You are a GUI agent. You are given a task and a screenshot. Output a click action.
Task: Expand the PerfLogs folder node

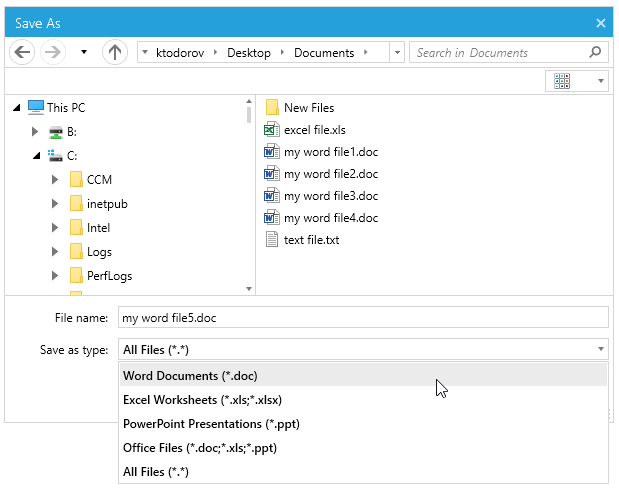(x=55, y=276)
